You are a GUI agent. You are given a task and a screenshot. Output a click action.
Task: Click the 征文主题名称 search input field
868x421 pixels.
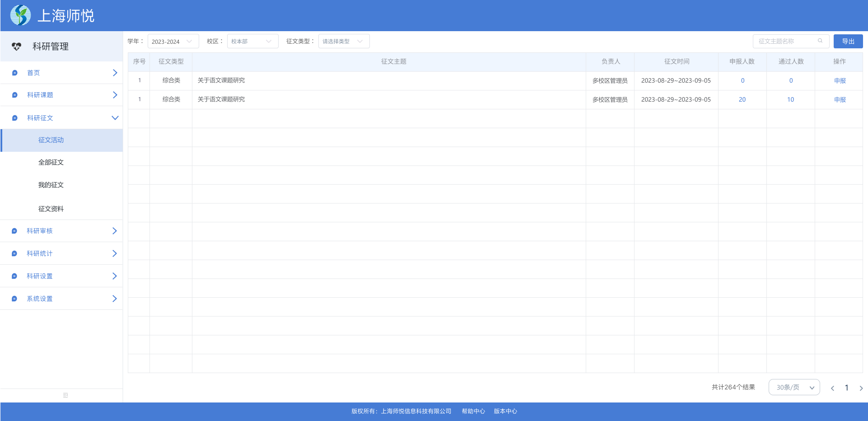coord(786,42)
